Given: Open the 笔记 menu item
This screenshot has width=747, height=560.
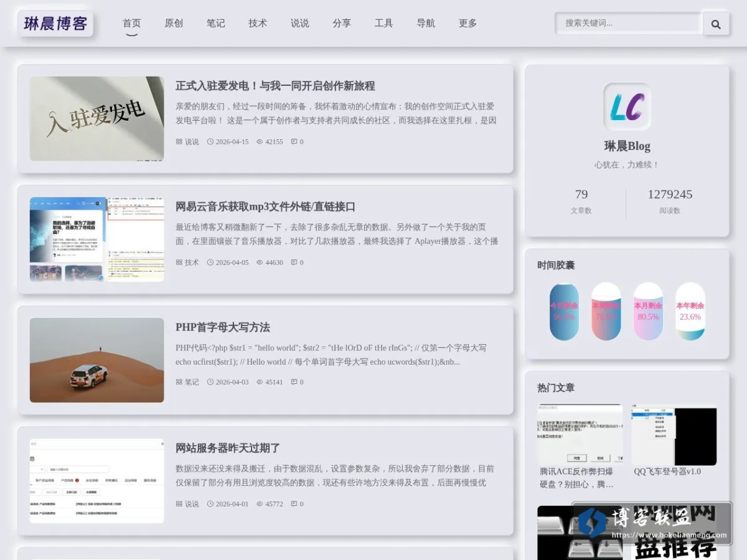Looking at the screenshot, I should click(x=215, y=23).
